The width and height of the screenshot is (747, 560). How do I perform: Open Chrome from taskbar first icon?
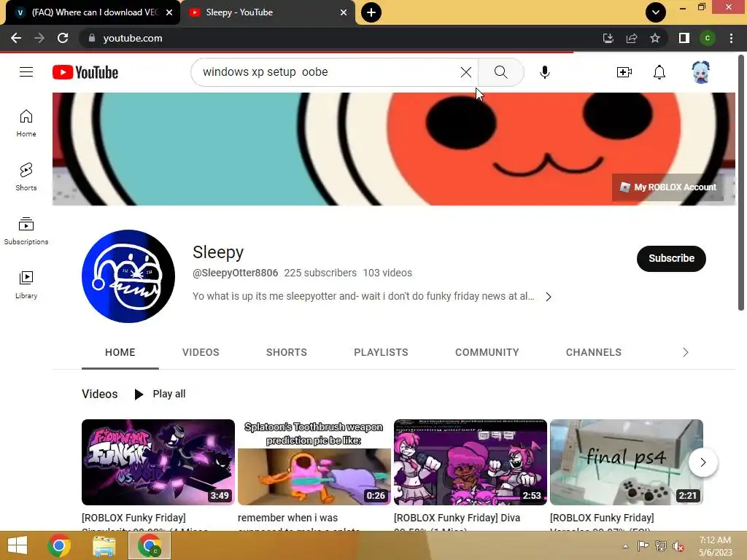59,545
